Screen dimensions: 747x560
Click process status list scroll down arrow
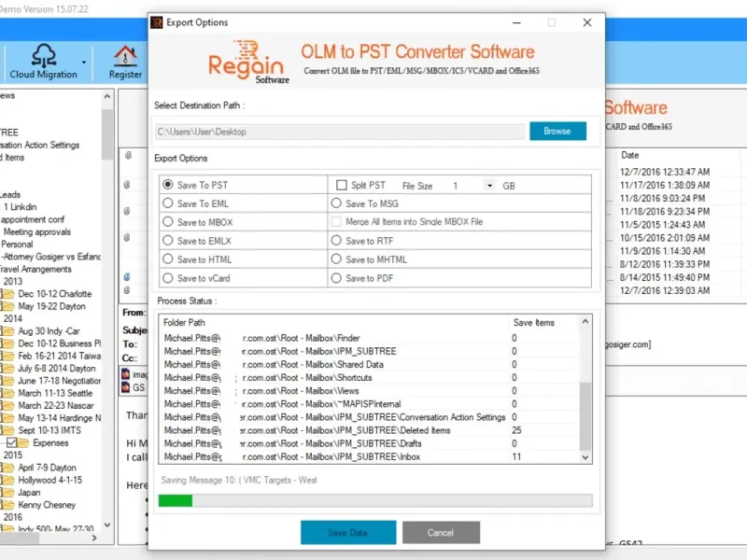pos(585,457)
